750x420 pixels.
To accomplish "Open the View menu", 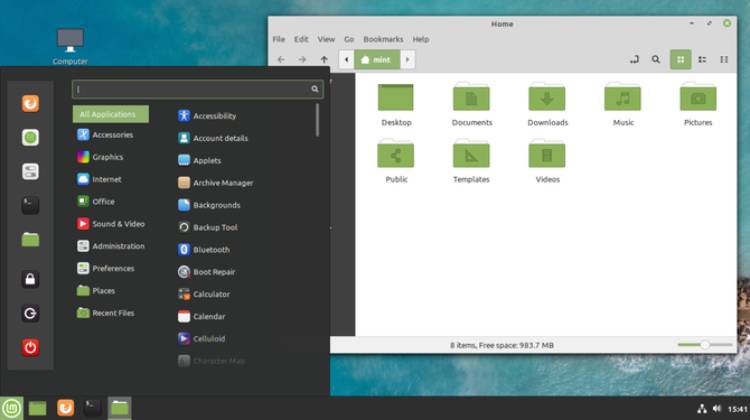I will tap(326, 39).
